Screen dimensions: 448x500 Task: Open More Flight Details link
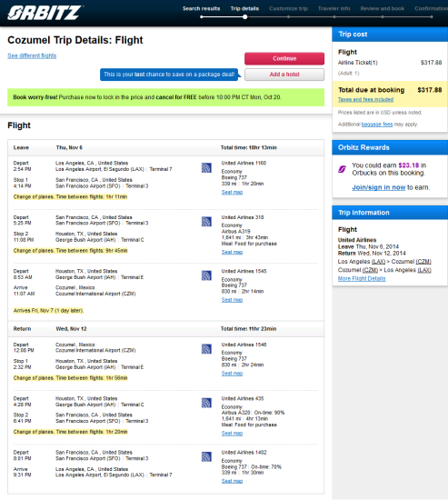coord(362,279)
